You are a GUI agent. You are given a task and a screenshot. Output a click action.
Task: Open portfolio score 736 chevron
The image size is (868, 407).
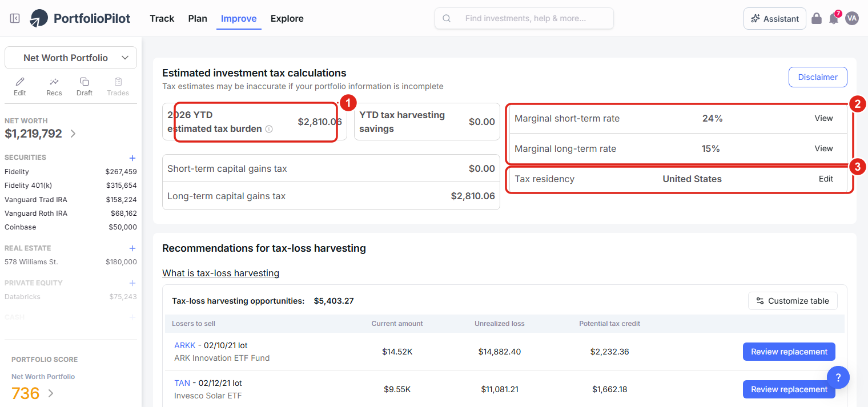coord(51,393)
